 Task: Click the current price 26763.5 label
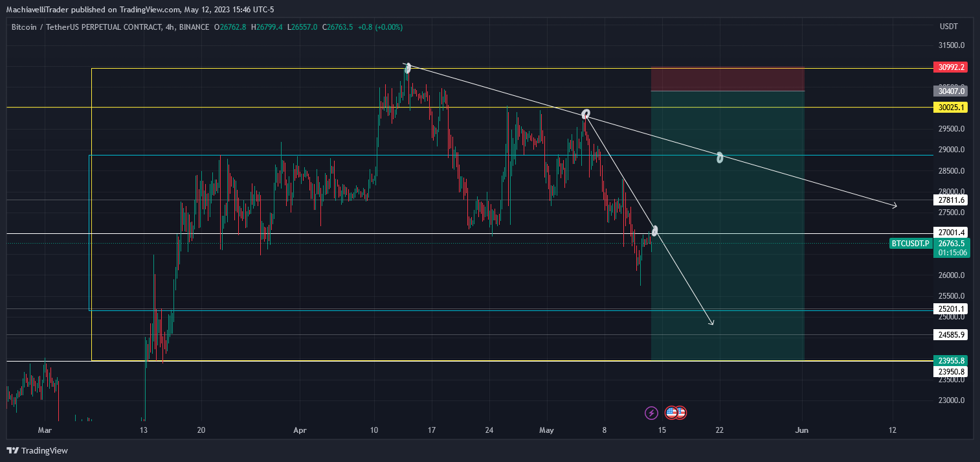click(952, 244)
